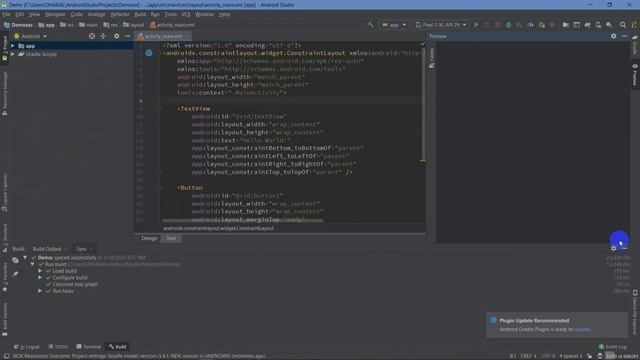640x360 pixels.
Task: Click the toggle view icon in Build panel
Action: pyautogui.click(x=15, y=260)
